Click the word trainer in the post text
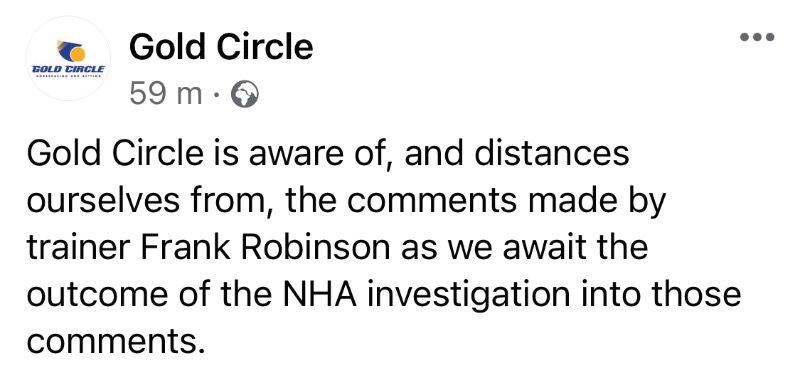800x387 pixels. point(79,247)
